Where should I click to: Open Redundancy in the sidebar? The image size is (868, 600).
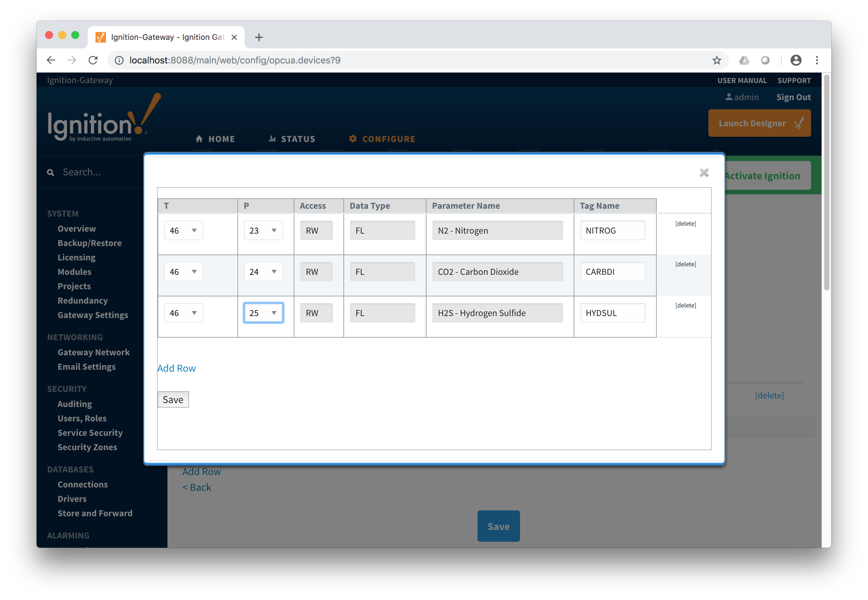pyautogui.click(x=83, y=301)
